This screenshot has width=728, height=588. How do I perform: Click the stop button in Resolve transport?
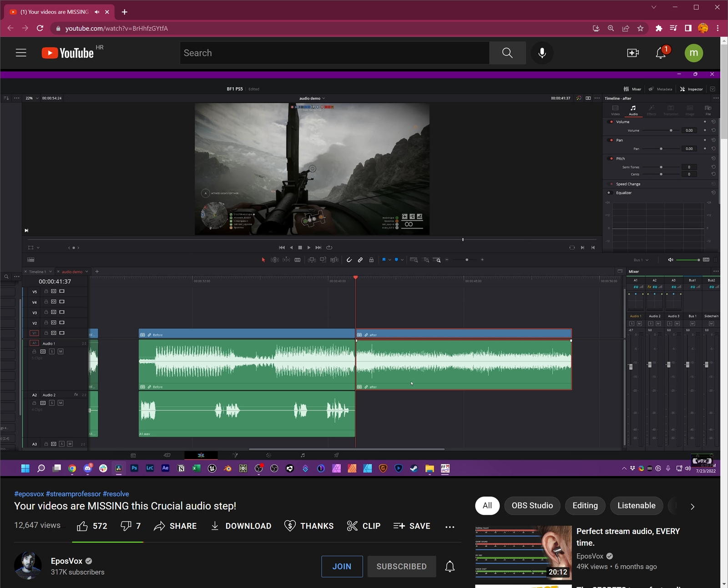point(300,247)
